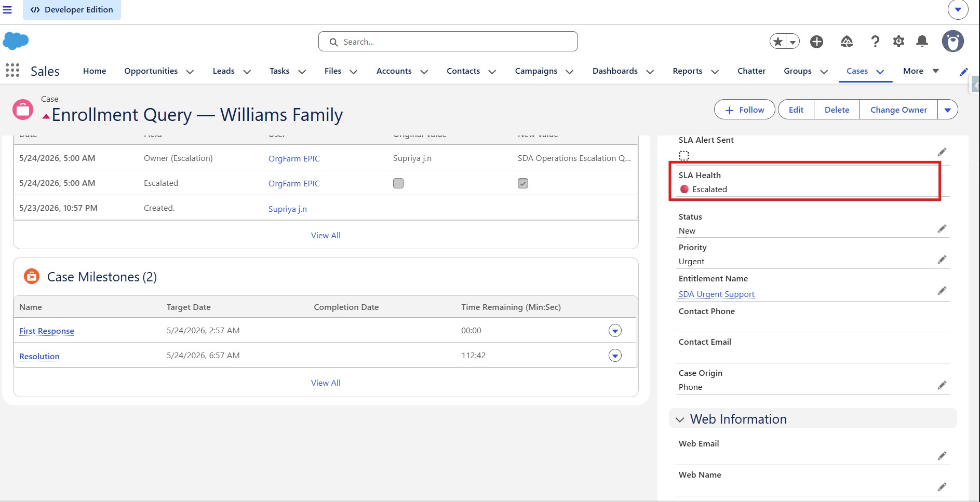This screenshot has height=502, width=980.
Task: Click View All under case history table
Action: click(x=326, y=235)
